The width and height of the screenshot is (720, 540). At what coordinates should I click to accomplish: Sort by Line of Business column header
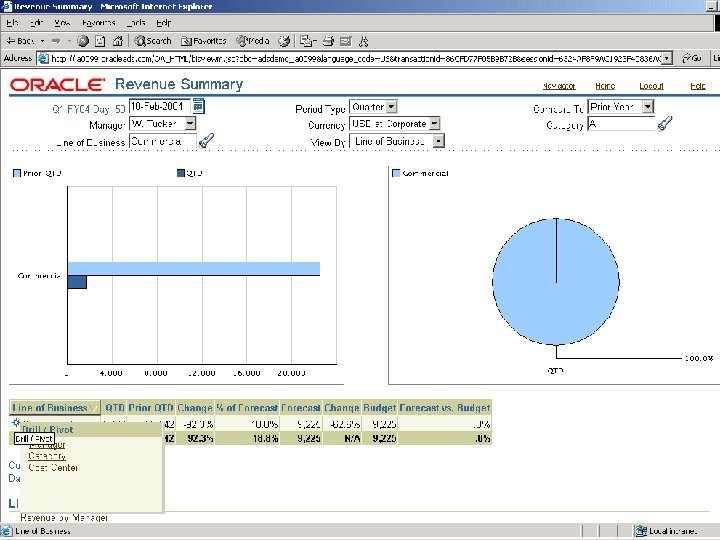point(55,408)
